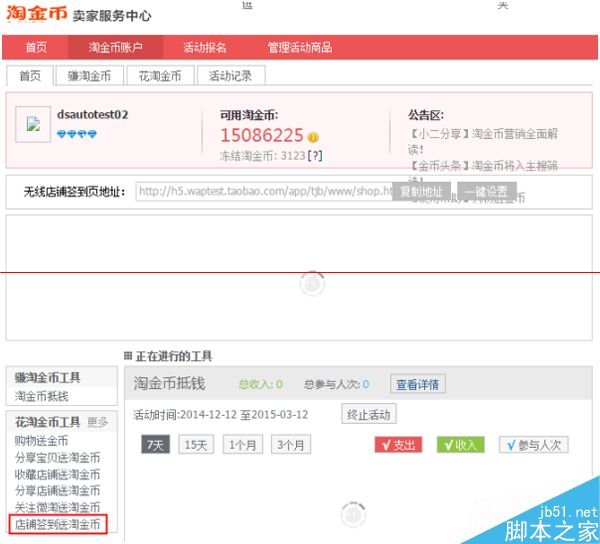Click the 15086225 available coins number
Image resolution: width=600 pixels, height=544 pixels.
(x=262, y=135)
